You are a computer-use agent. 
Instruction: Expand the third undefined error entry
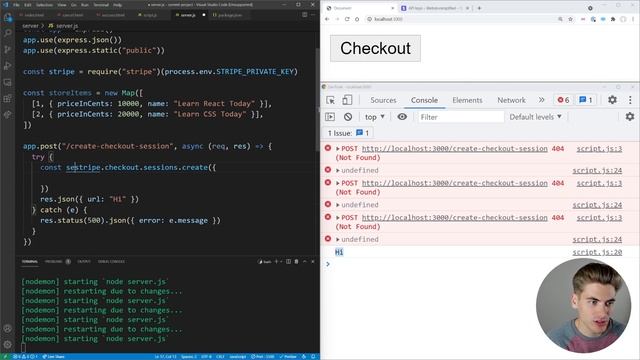pyautogui.click(x=338, y=239)
